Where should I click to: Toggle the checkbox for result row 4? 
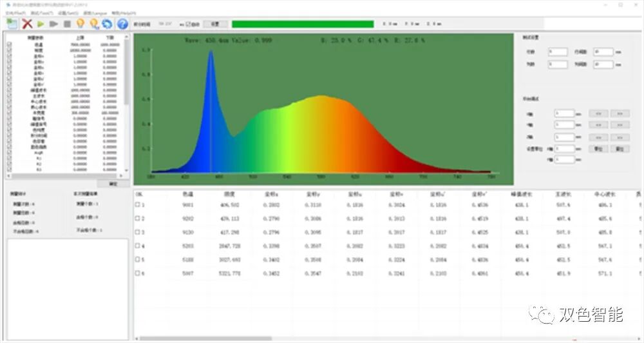[x=138, y=246]
